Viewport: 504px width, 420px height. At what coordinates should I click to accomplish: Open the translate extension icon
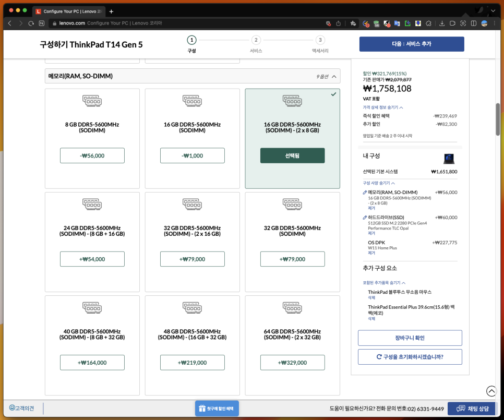point(397,23)
